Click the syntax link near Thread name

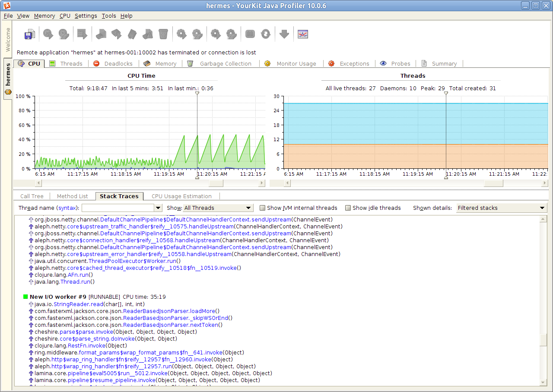pos(68,208)
